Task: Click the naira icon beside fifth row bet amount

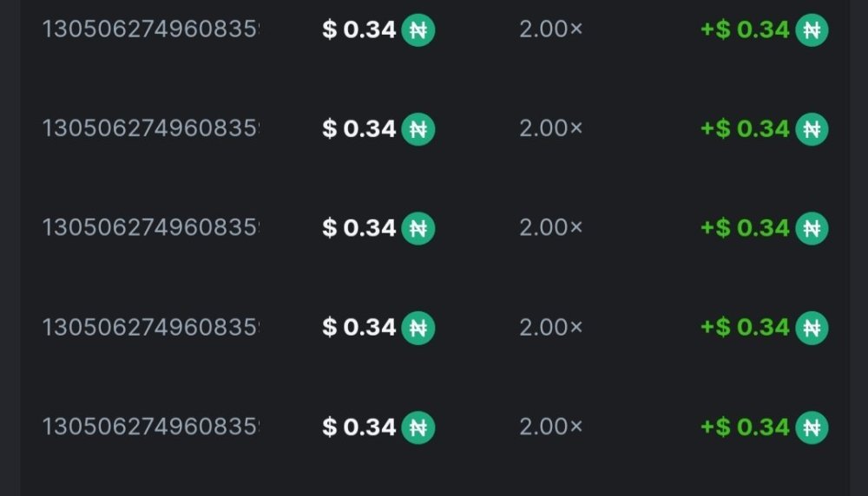Action: click(x=418, y=427)
